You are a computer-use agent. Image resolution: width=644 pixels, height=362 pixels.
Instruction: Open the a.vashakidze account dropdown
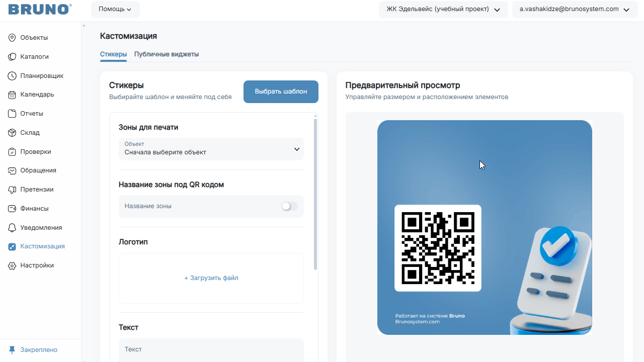pyautogui.click(x=575, y=9)
